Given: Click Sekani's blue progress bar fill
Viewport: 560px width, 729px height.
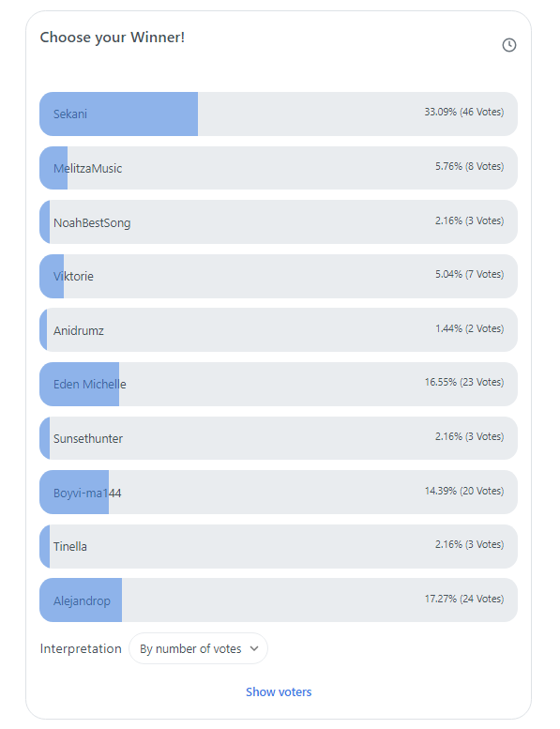Looking at the screenshot, I should (118, 114).
